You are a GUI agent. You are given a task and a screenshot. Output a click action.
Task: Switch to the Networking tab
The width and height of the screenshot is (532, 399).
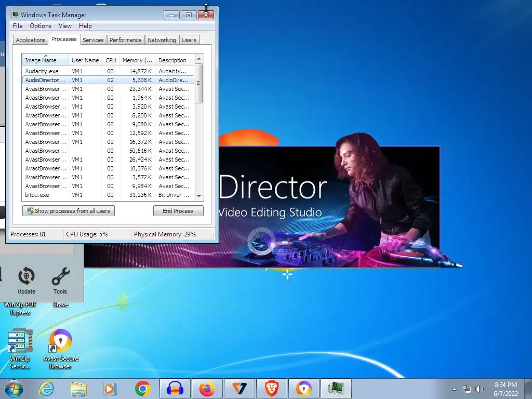tap(162, 40)
